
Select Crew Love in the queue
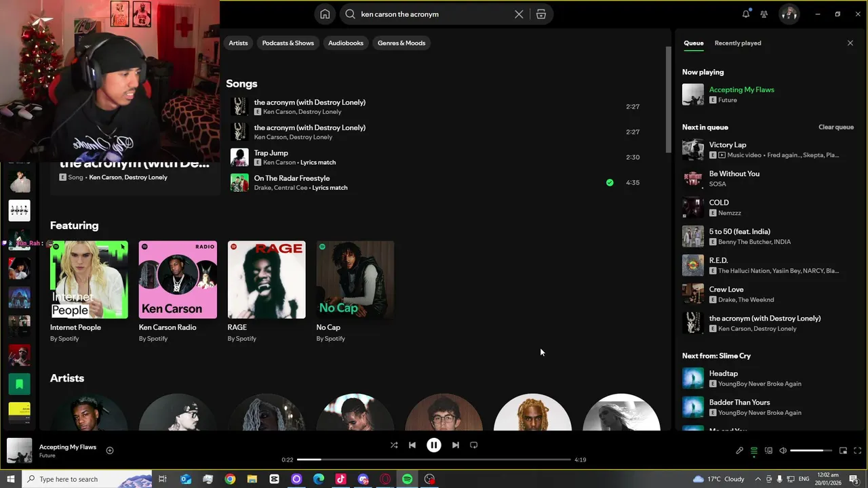tap(769, 294)
